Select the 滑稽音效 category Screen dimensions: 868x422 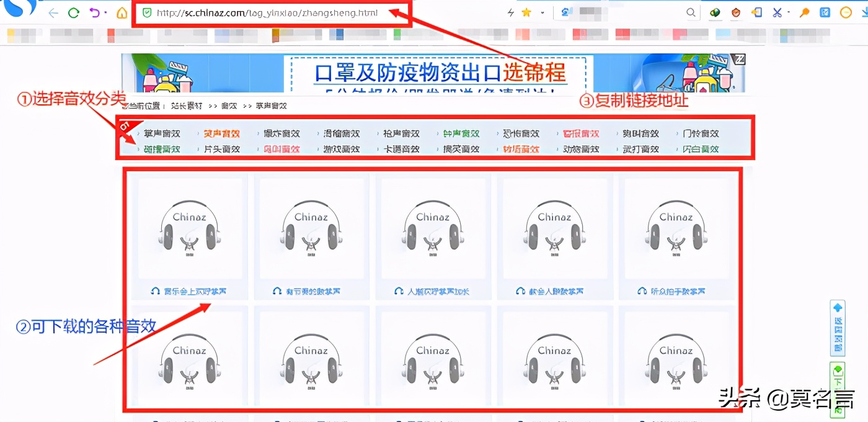click(x=342, y=133)
